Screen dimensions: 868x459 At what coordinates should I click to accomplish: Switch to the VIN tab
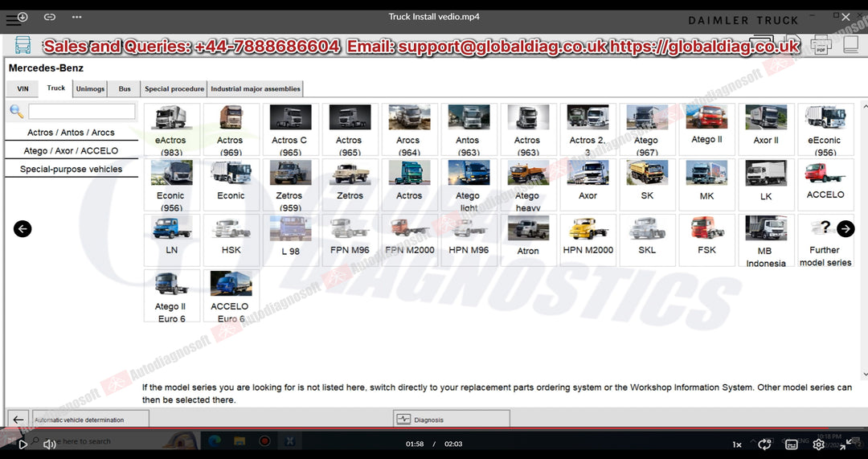click(x=23, y=88)
